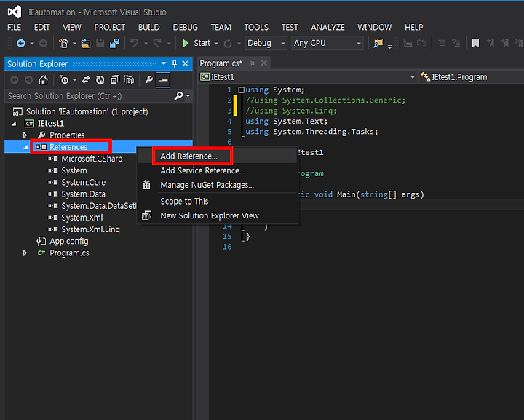524x420 pixels.
Task: Click the Collapse All icon in Solution Explorer
Action: (115, 80)
